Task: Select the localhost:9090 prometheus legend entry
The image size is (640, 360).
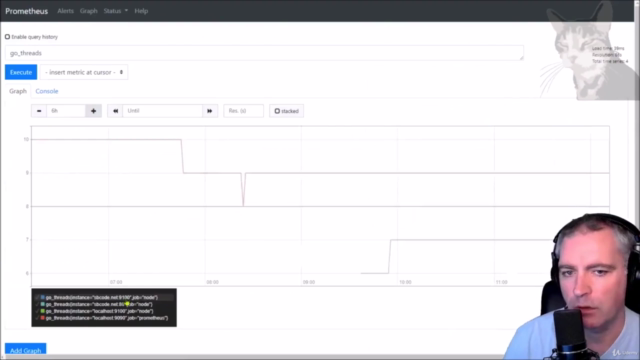Action: [107, 318]
